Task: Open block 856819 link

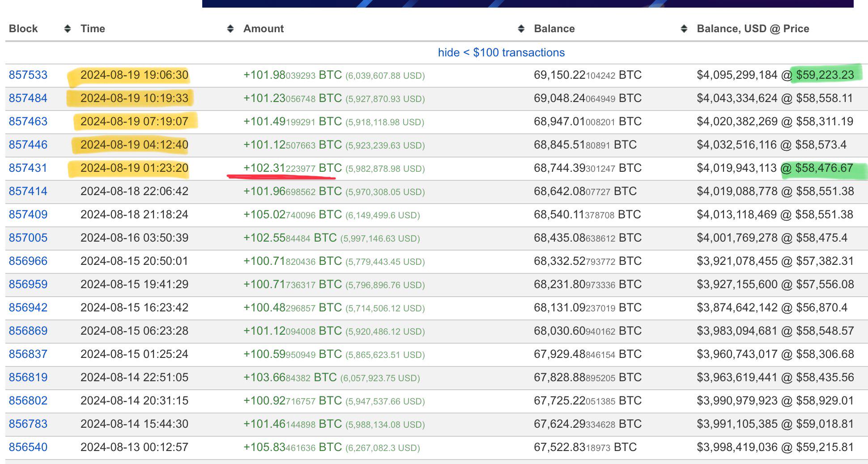Action: 28,377
